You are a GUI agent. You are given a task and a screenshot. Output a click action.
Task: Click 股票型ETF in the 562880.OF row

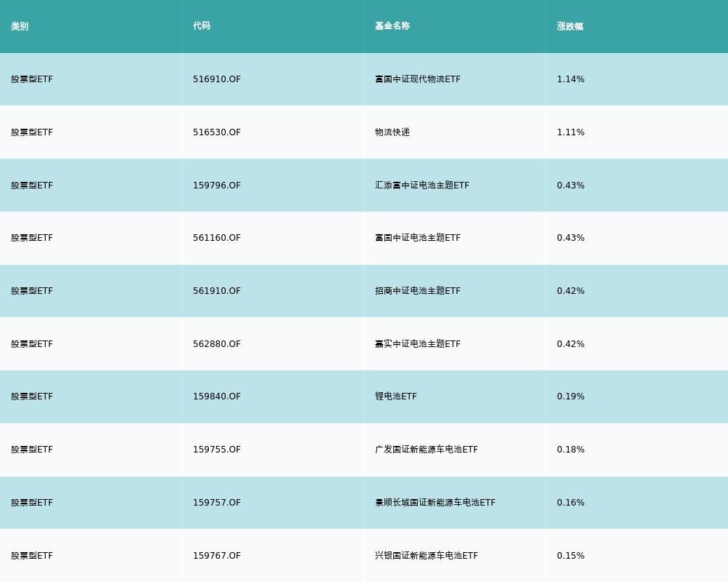[x=32, y=344]
